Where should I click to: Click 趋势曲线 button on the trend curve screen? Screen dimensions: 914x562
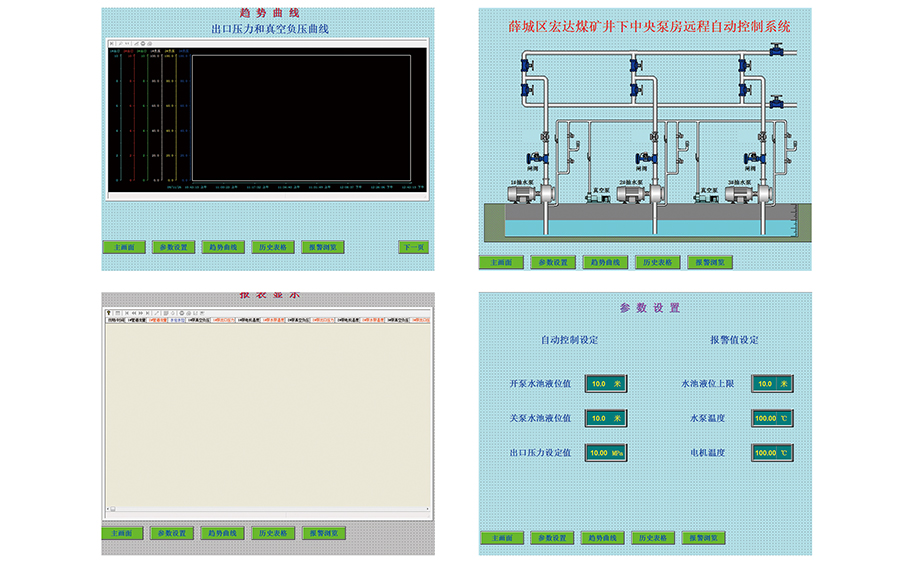point(223,247)
